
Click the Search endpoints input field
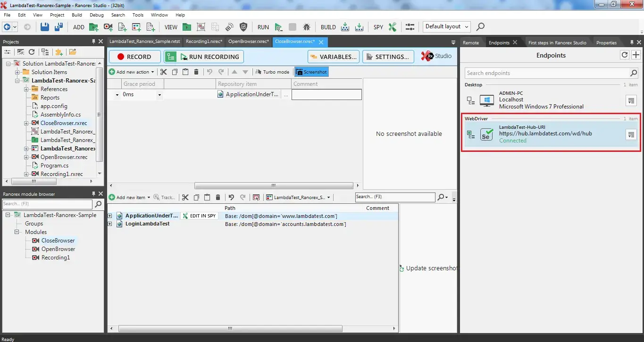click(x=546, y=73)
